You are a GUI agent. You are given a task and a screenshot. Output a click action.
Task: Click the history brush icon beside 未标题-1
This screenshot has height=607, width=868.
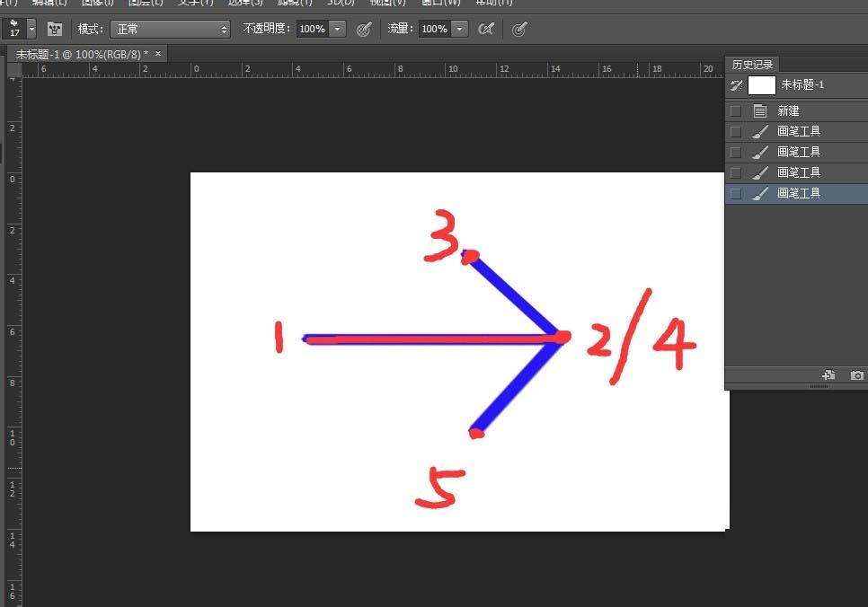click(735, 86)
